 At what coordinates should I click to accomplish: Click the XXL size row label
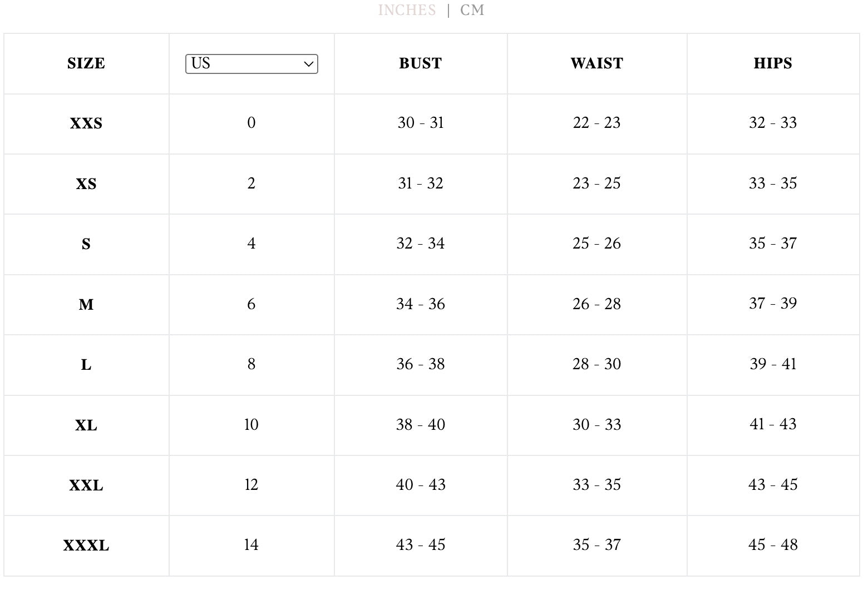[x=86, y=485]
